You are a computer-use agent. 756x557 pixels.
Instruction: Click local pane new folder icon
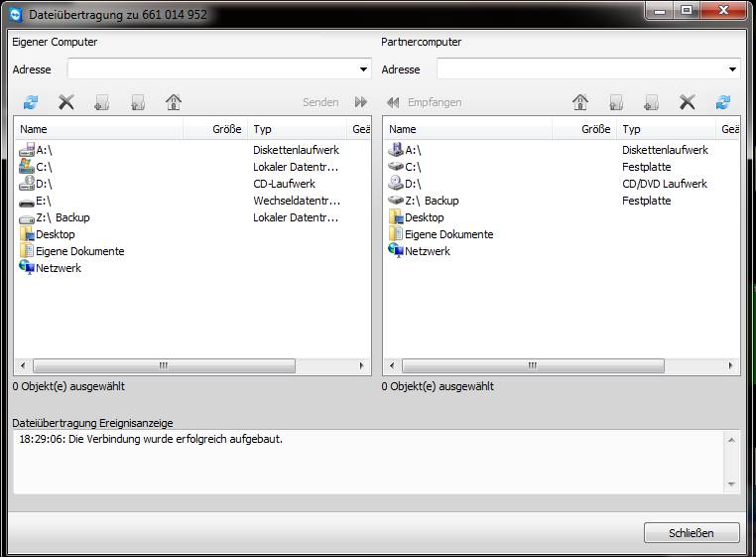(102, 102)
